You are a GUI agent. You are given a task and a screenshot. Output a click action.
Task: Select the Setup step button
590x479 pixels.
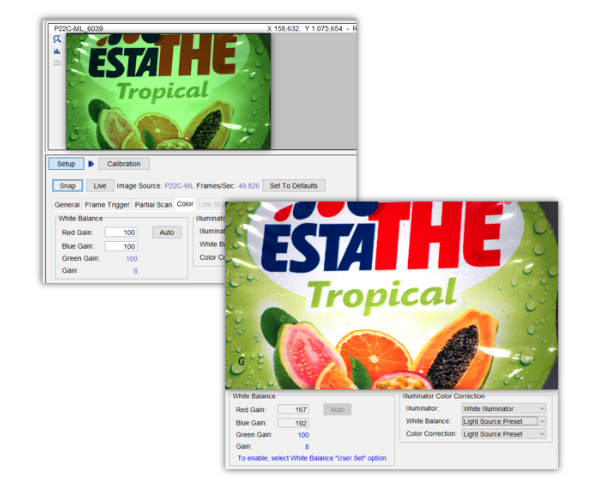point(66,164)
